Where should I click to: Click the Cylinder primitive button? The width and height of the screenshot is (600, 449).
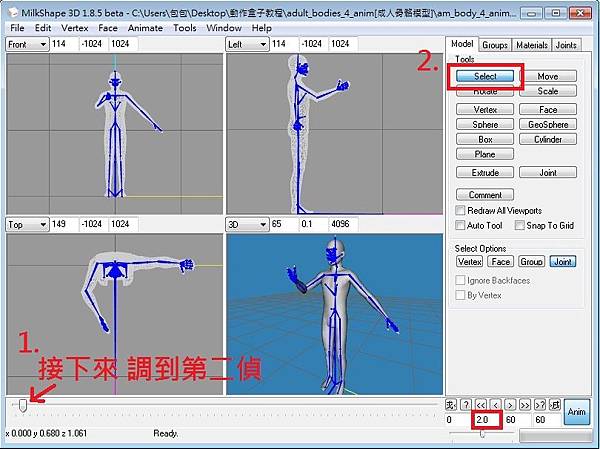[548, 139]
